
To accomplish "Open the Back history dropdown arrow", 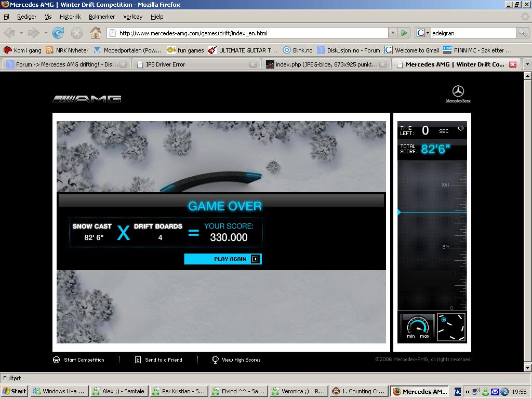I will coord(21,33).
